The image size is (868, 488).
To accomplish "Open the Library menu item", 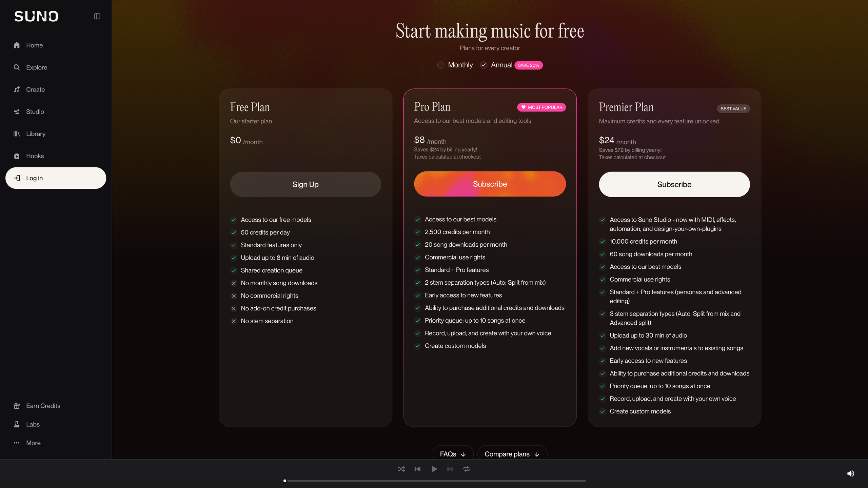I will 56,134.
